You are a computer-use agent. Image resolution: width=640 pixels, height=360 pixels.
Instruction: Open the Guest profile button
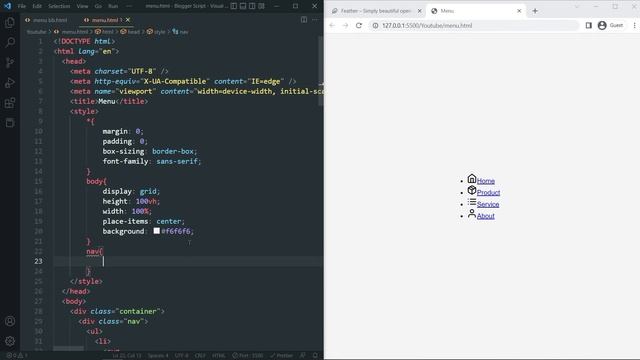[611, 25]
